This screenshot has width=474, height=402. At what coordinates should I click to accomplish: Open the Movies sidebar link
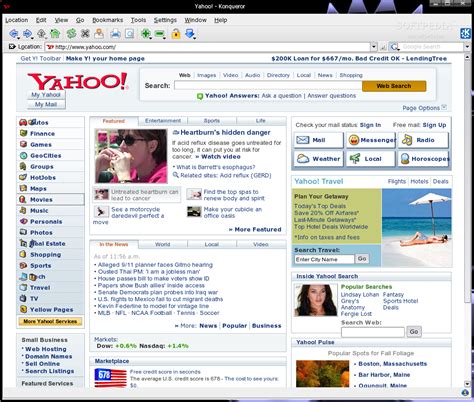coord(41,200)
